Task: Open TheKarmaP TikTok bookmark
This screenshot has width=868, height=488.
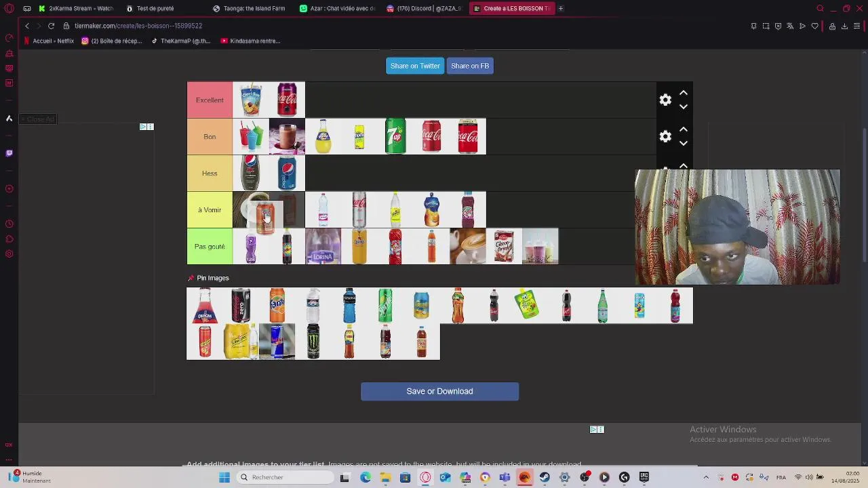Action: point(181,41)
